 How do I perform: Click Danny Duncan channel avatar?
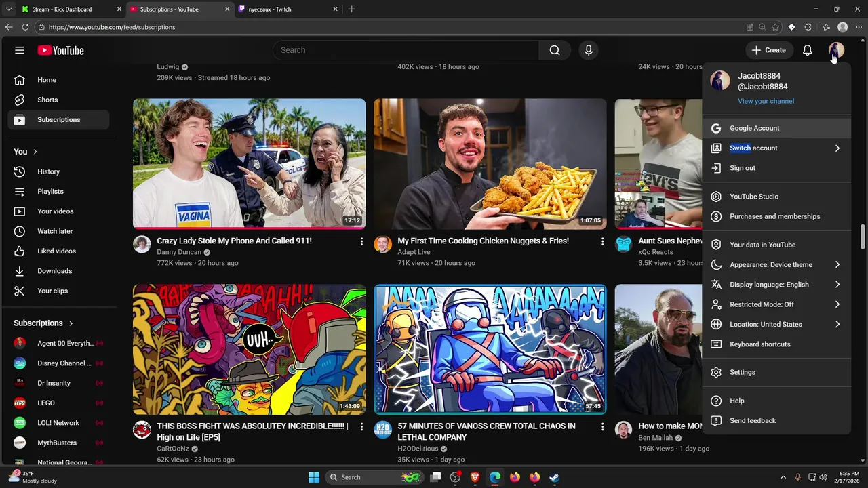click(x=142, y=244)
